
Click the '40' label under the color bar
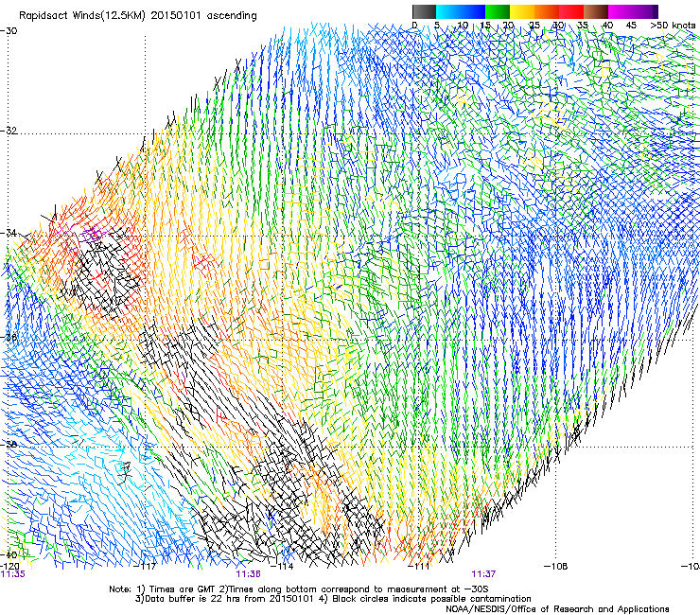click(607, 26)
